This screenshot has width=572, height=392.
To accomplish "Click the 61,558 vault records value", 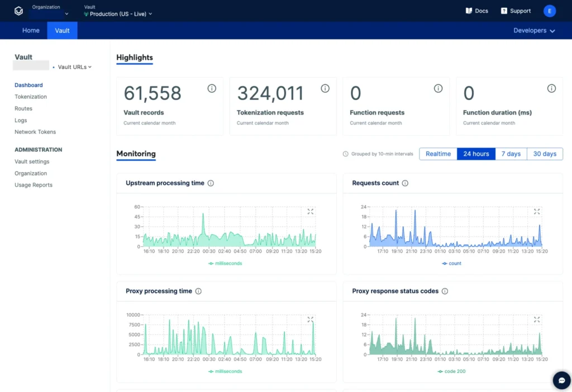I will pyautogui.click(x=152, y=93).
